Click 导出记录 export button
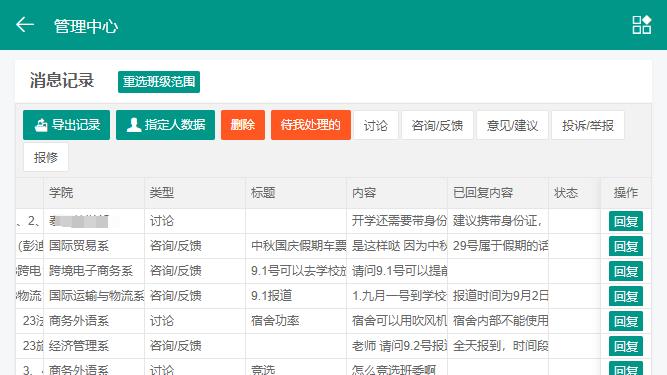This screenshot has height=375, width=667. pos(66,125)
